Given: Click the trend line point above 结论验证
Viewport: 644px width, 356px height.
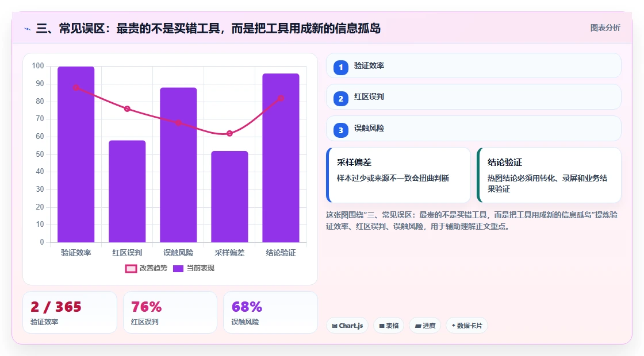Looking at the screenshot, I should [281, 98].
